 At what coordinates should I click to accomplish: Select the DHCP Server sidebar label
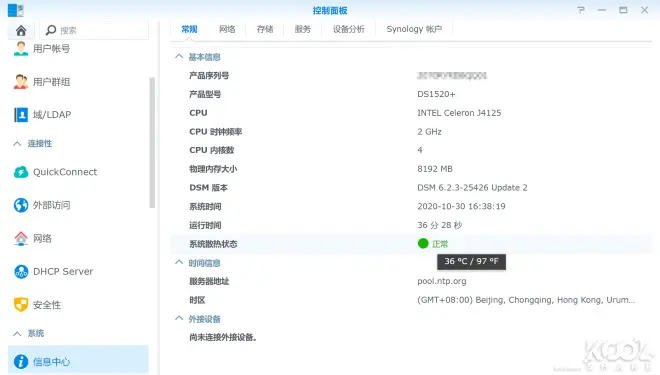[x=63, y=271]
